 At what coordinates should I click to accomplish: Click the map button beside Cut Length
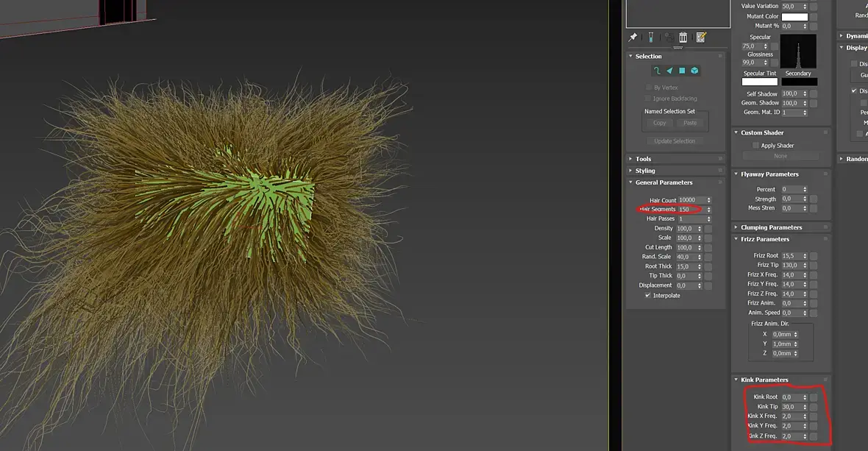click(x=708, y=247)
